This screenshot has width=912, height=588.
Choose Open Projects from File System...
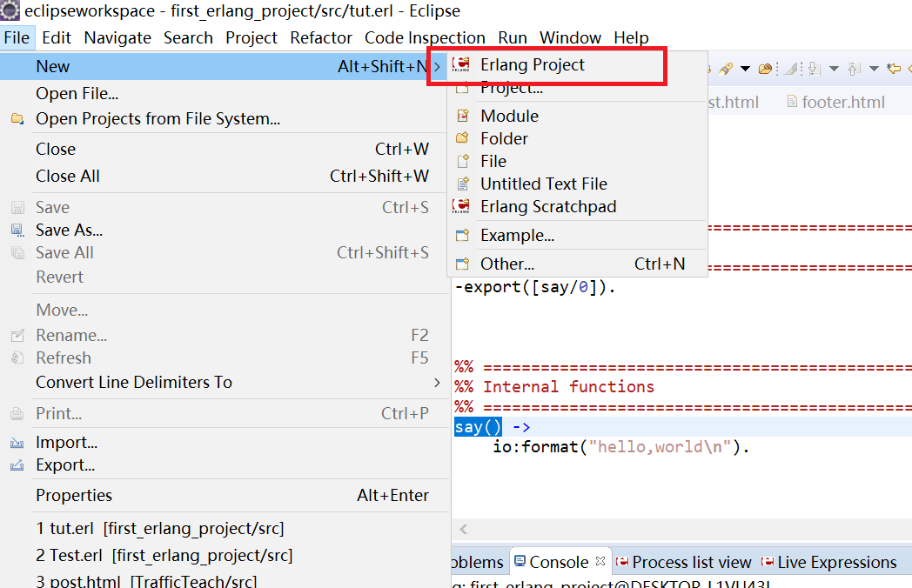(225, 118)
